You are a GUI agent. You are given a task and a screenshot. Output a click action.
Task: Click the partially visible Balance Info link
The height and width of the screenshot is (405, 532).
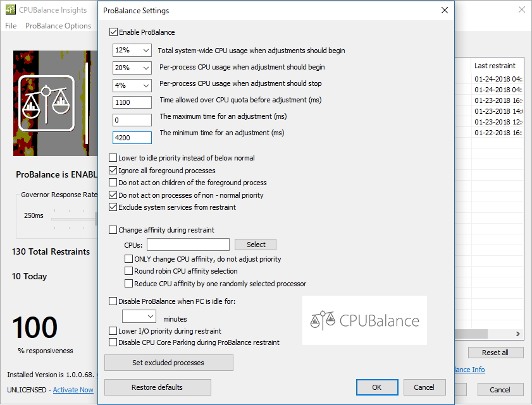tap(470, 370)
